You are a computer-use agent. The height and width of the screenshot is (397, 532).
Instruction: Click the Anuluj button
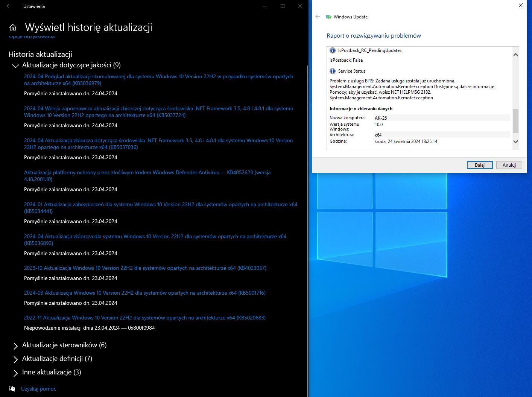click(x=509, y=165)
